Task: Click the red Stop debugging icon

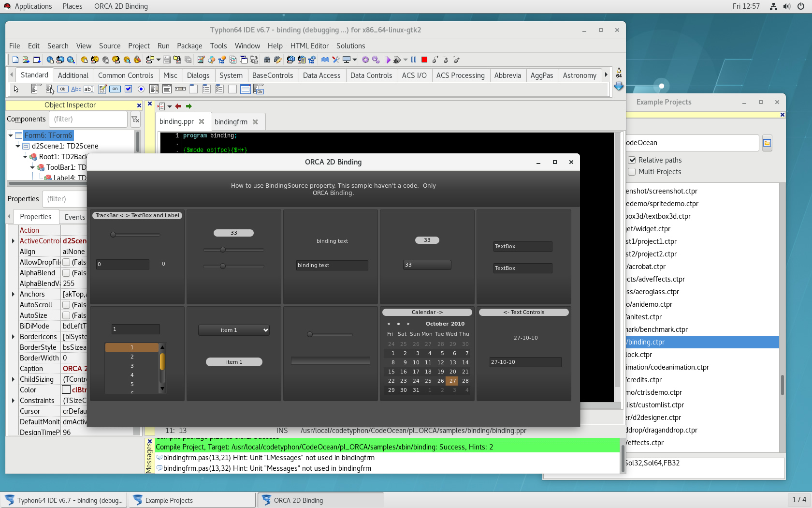Action: [424, 60]
